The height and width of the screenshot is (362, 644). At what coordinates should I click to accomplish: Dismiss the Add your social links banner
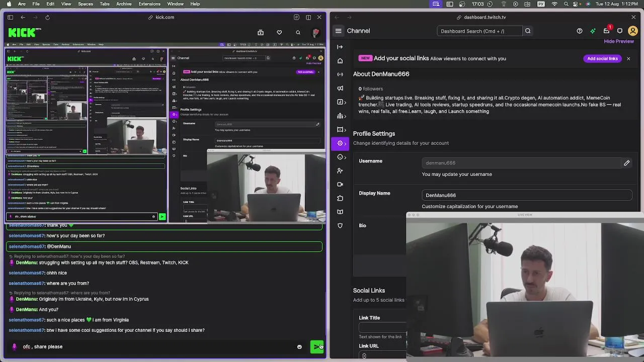[x=628, y=59]
